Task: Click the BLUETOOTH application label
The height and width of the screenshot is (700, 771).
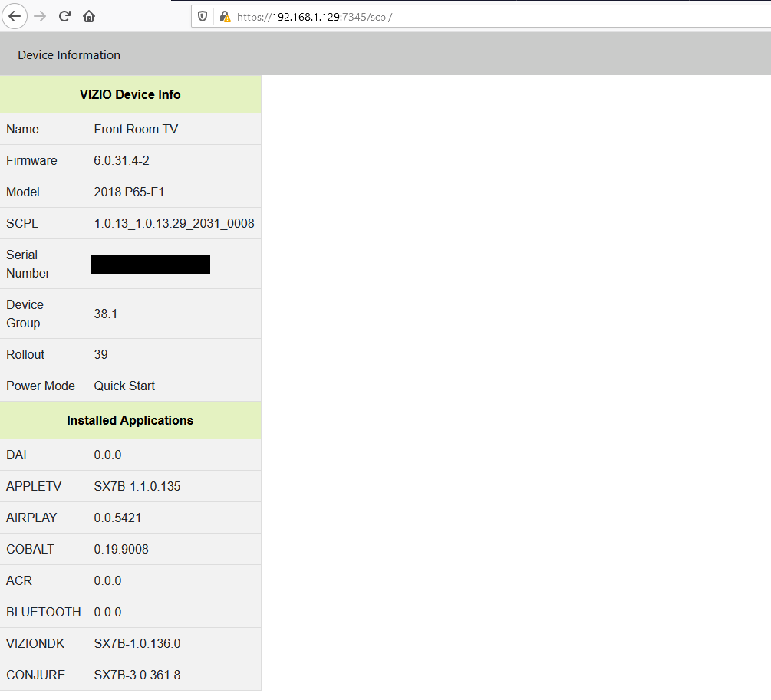Action: click(43, 612)
